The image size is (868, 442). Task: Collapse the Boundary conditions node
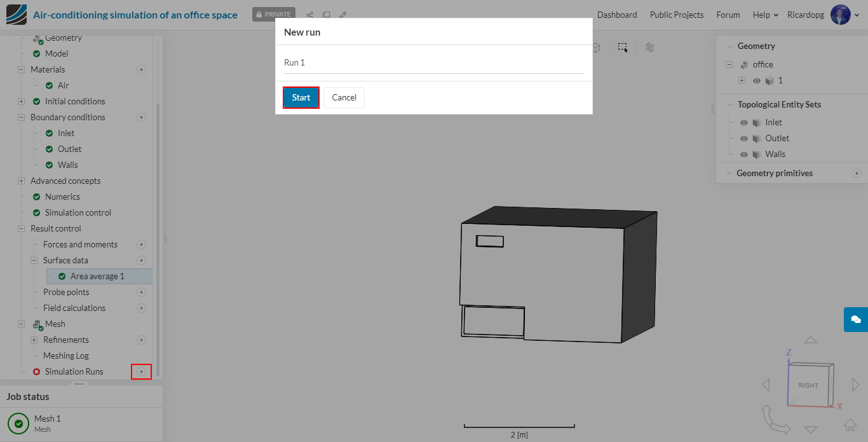pos(21,117)
